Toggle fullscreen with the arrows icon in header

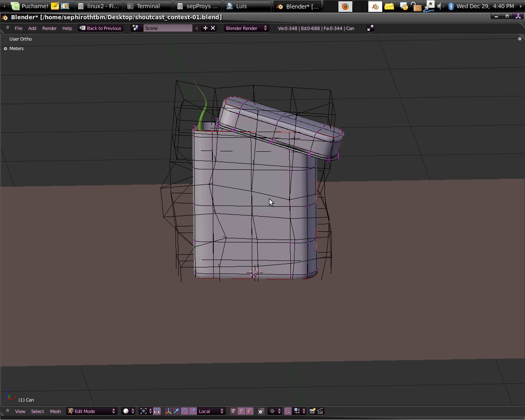pyautogui.click(x=370, y=28)
